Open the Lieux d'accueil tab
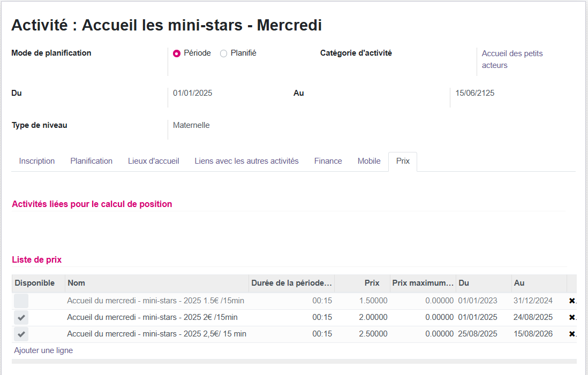 [x=154, y=161]
